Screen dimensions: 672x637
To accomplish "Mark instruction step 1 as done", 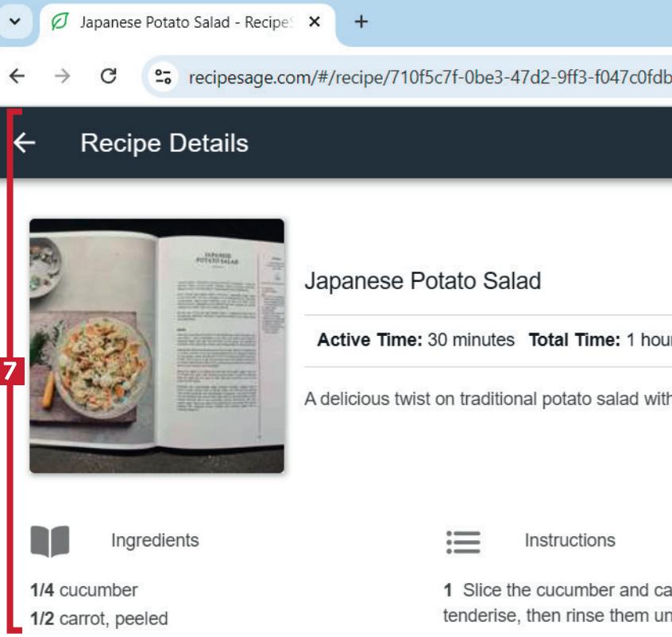I will pos(556,591).
